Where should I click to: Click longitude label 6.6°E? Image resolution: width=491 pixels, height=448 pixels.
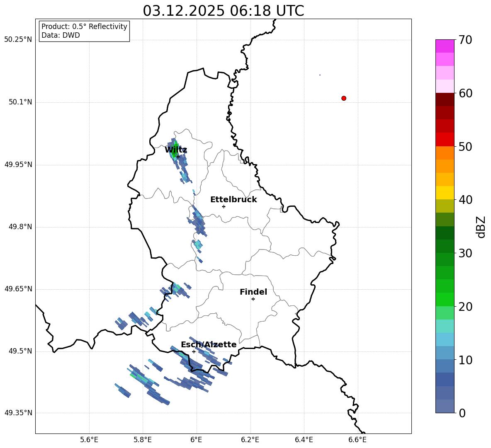click(x=357, y=440)
